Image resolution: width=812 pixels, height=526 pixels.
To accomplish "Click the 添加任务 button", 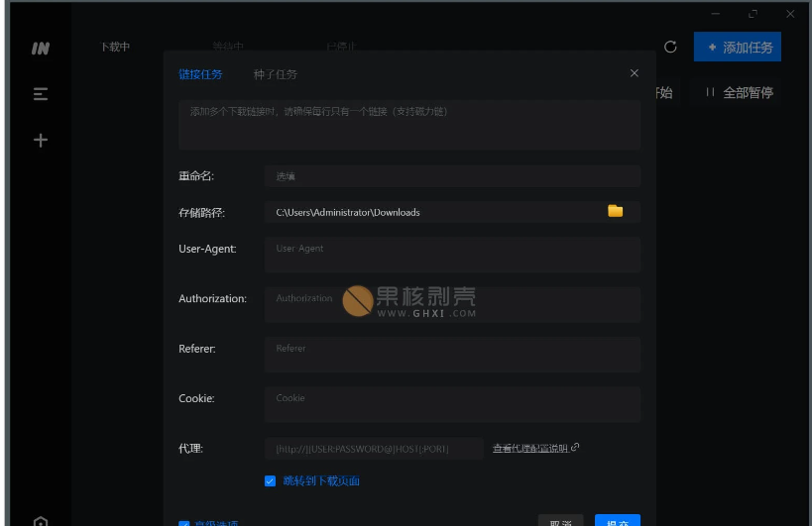I will (738, 48).
